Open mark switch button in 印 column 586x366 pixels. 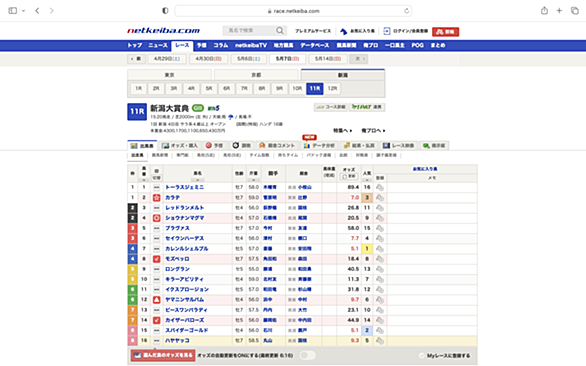(x=157, y=178)
